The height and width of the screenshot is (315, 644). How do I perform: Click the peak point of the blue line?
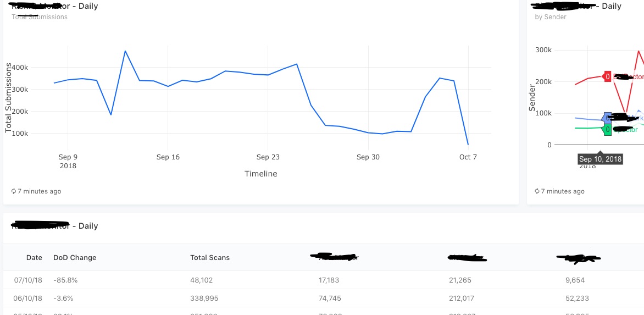(x=125, y=51)
